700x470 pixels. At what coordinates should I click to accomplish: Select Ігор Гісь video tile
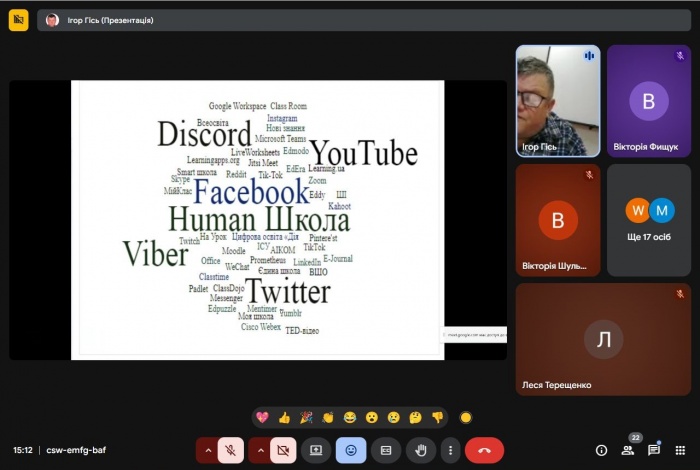point(557,100)
